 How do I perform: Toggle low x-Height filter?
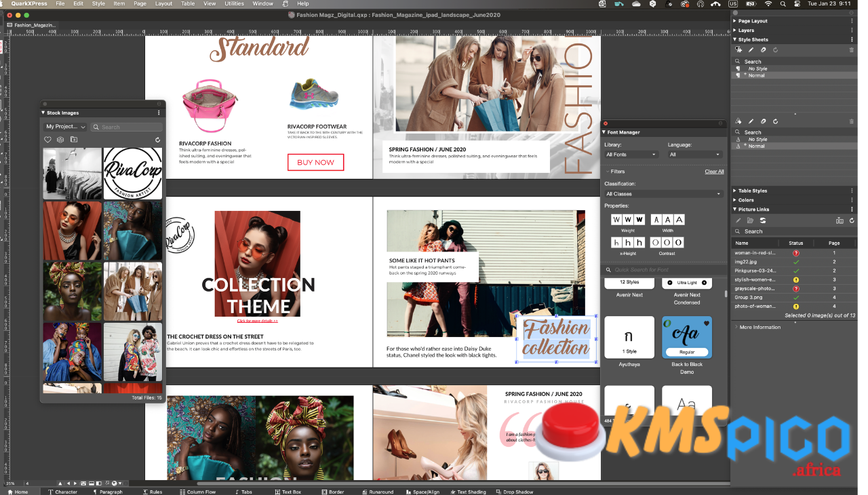click(616, 242)
